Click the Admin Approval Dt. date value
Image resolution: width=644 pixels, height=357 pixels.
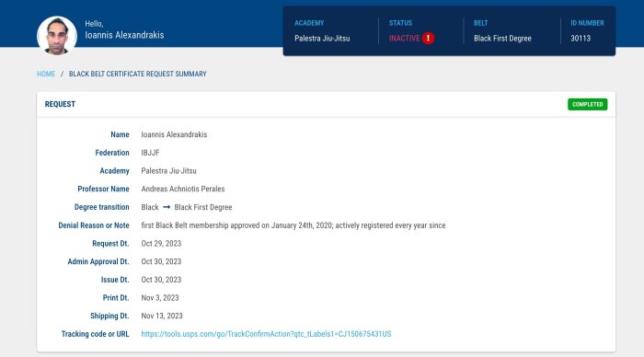[x=161, y=261]
